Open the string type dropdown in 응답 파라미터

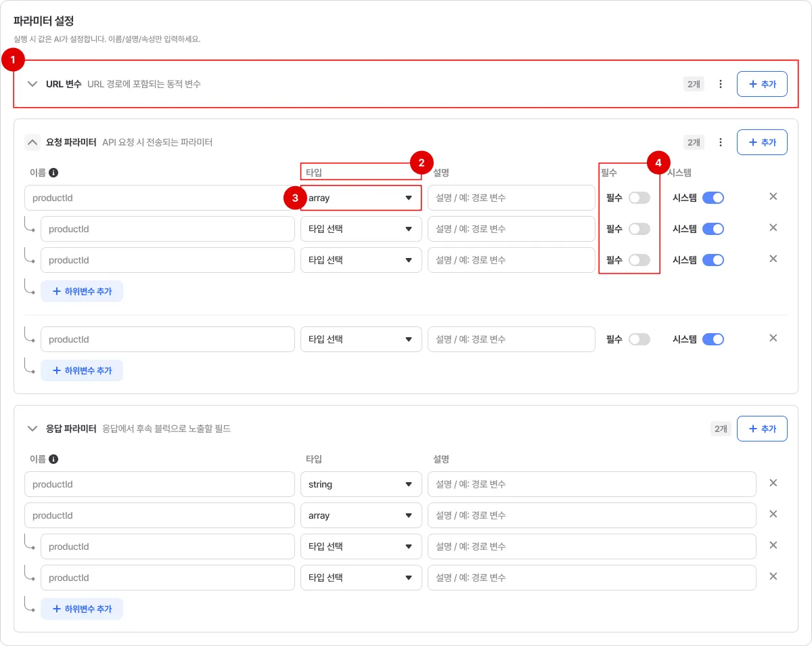pos(361,484)
